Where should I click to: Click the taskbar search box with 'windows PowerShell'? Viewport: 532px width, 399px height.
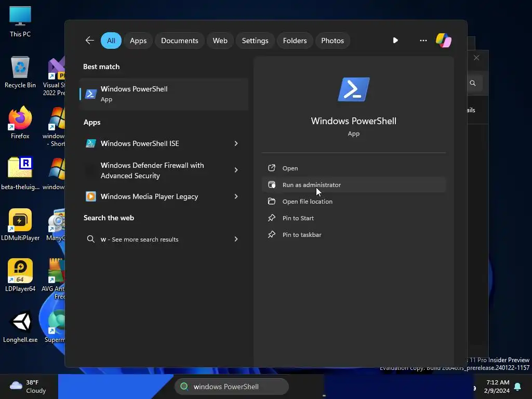231,387
